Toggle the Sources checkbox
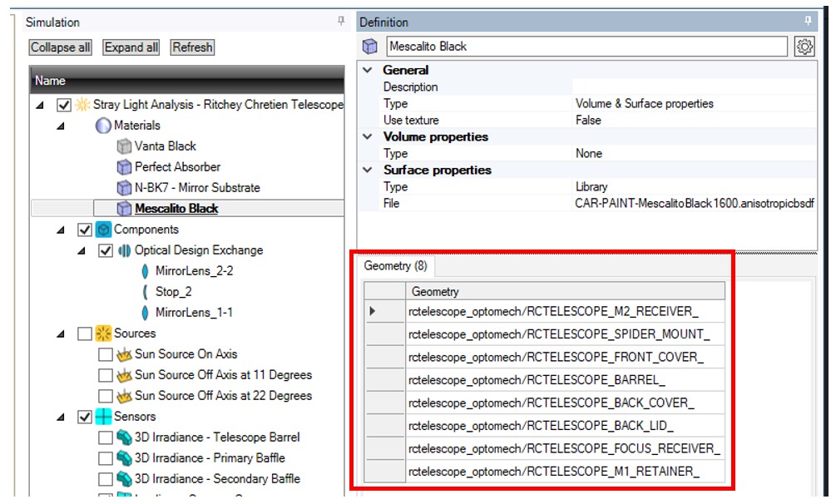This screenshot has width=836, height=504. point(84,334)
